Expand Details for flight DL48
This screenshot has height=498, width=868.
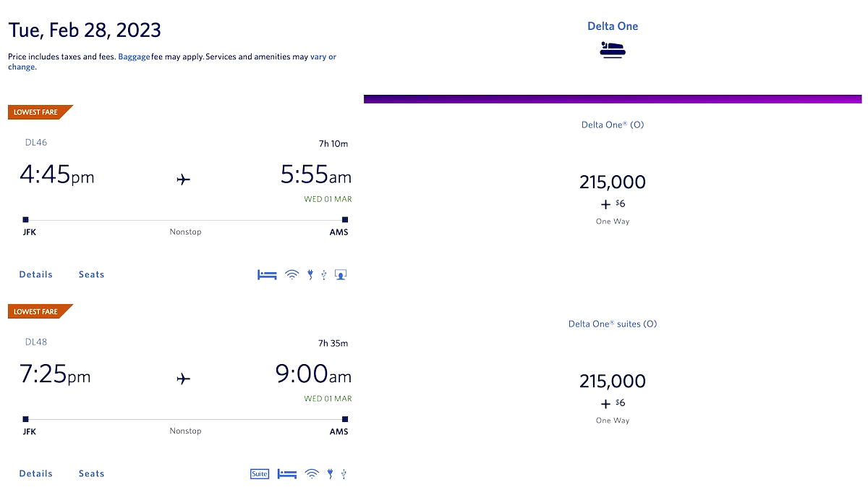35,473
